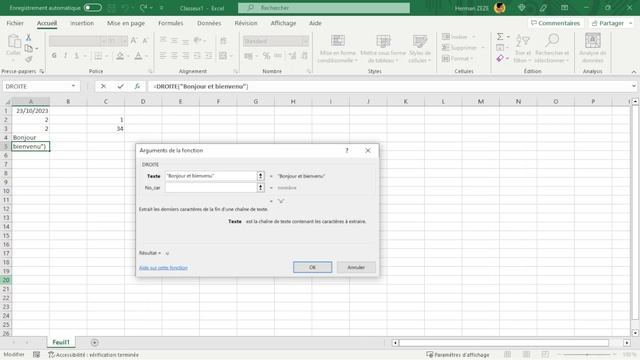Decrease font size with the small A icon
Image resolution: width=640 pixels, height=360 pixels.
(x=145, y=41)
